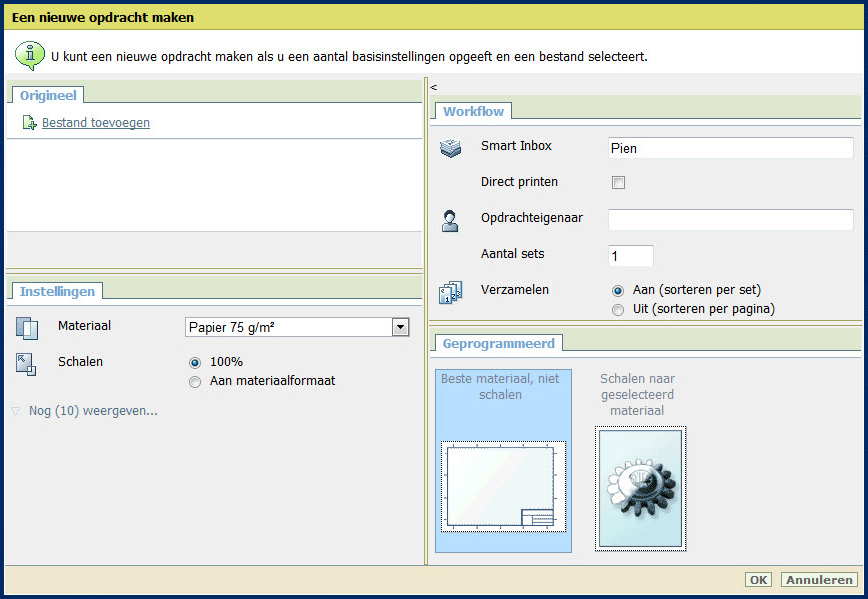This screenshot has height=599, width=868.
Task: Open the Materiaal paper dropdown
Action: coord(400,327)
